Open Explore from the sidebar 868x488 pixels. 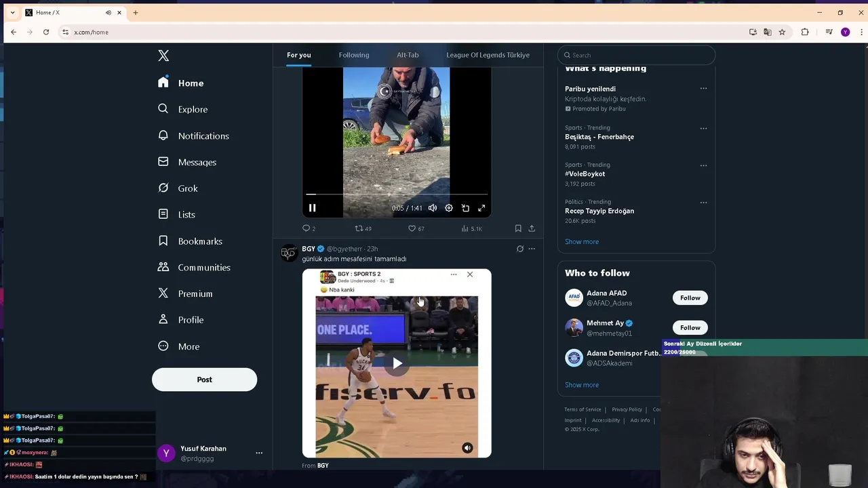coord(183,109)
